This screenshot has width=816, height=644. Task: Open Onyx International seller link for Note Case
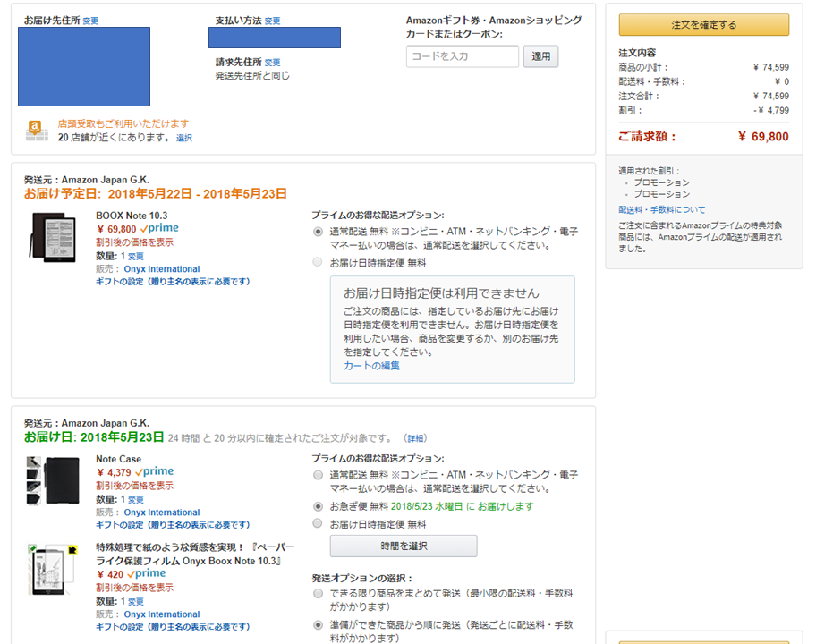[162, 513]
